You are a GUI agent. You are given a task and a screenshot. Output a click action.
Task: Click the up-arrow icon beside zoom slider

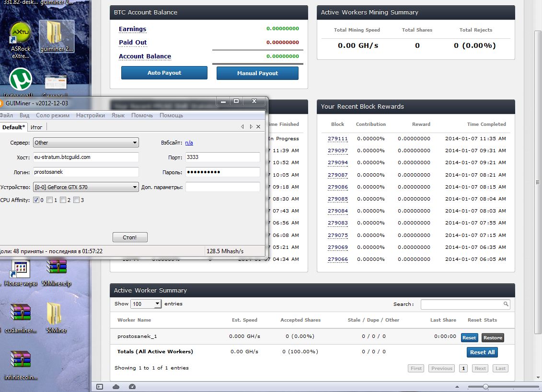pyautogui.click(x=457, y=387)
